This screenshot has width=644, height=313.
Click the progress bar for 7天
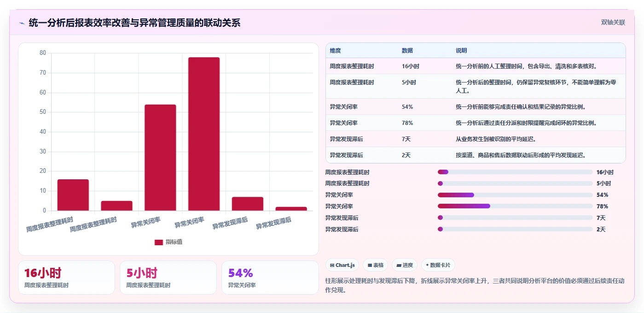click(515, 218)
